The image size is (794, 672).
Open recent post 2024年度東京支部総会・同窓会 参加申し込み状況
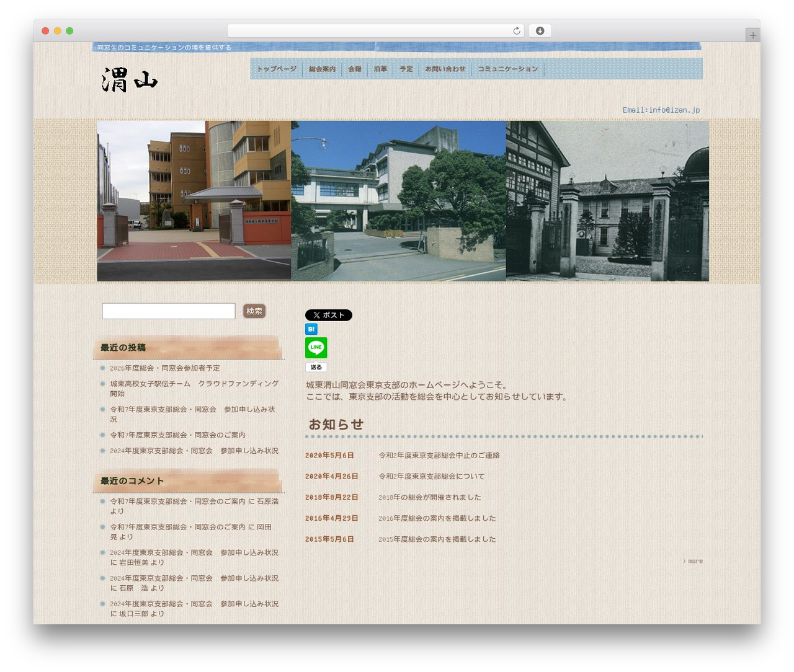coord(194,451)
